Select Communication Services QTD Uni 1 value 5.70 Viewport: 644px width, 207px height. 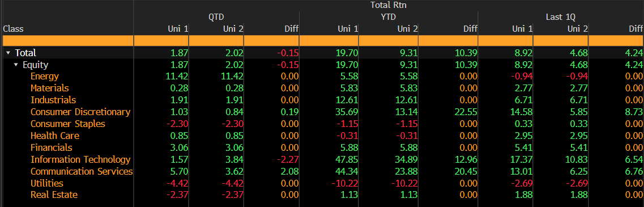click(180, 172)
